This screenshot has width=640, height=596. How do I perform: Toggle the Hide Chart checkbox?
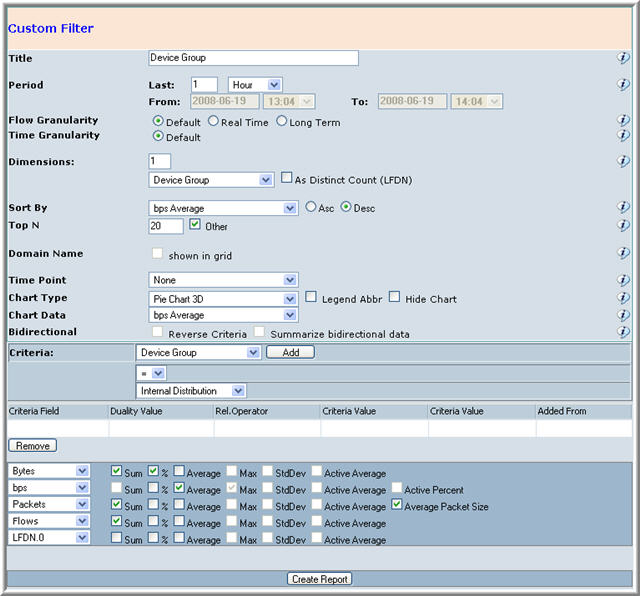coord(394,297)
